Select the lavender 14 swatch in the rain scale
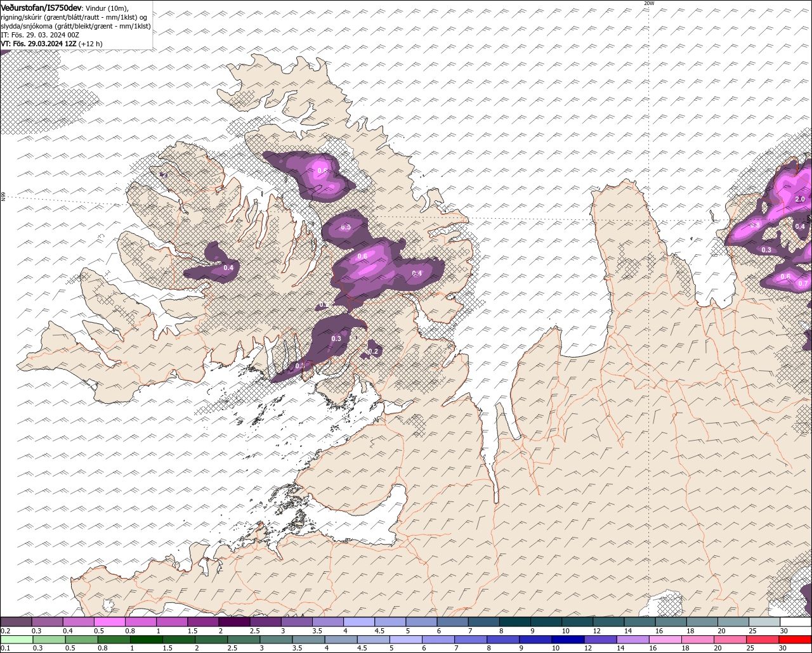Image resolution: width=812 pixels, height=653 pixels. [x=633, y=640]
